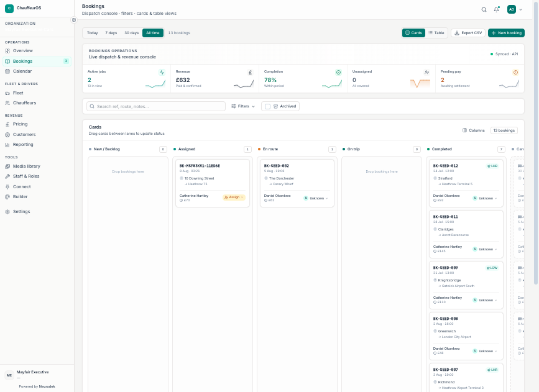Click the Calendar sidebar icon
The width and height of the screenshot is (539, 392).
tap(7, 71)
